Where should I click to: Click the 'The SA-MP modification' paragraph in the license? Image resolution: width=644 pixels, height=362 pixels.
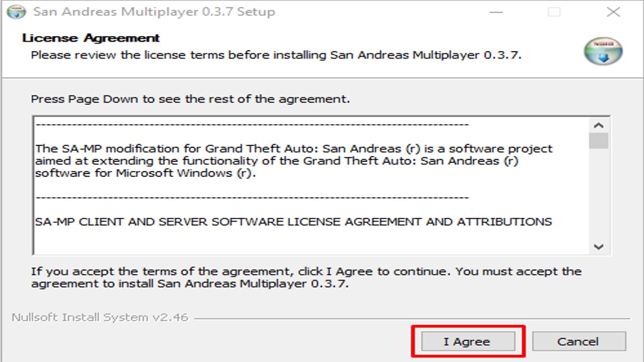tap(294, 161)
